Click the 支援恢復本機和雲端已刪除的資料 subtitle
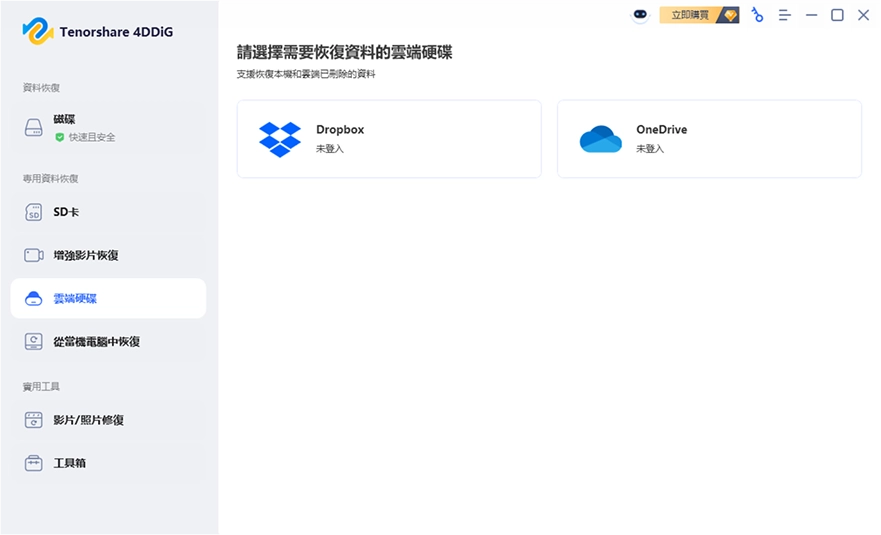Image resolution: width=881 pixels, height=535 pixels. (x=306, y=74)
